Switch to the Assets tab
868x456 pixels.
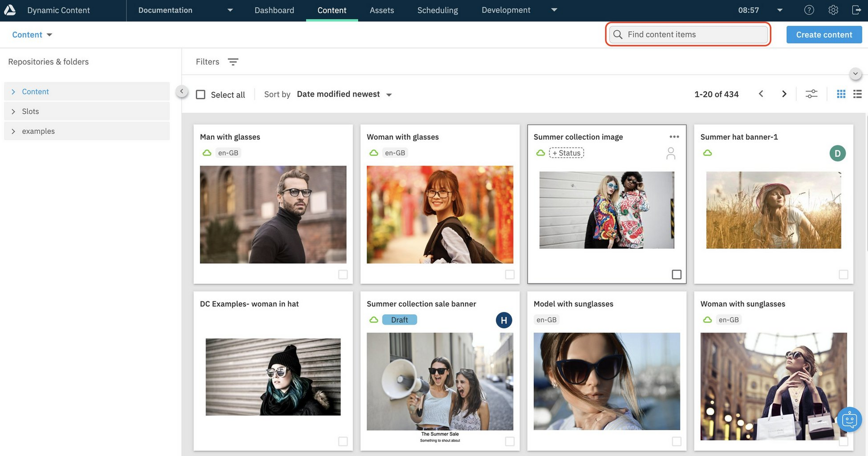381,10
